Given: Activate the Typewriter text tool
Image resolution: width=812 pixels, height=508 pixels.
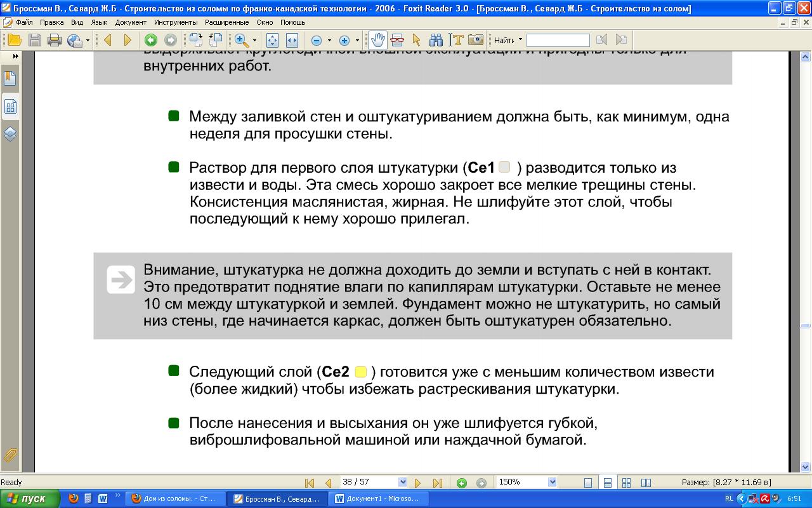Looking at the screenshot, I should [455, 40].
